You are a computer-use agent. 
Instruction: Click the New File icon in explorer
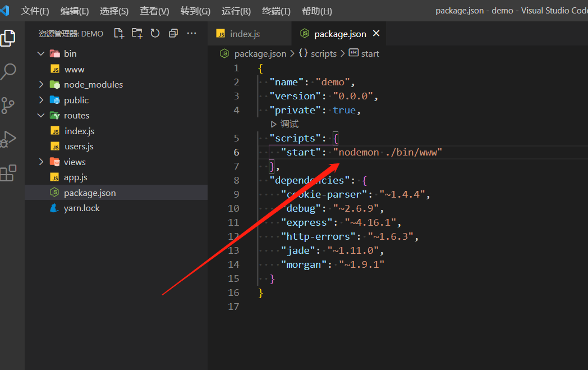pyautogui.click(x=119, y=33)
